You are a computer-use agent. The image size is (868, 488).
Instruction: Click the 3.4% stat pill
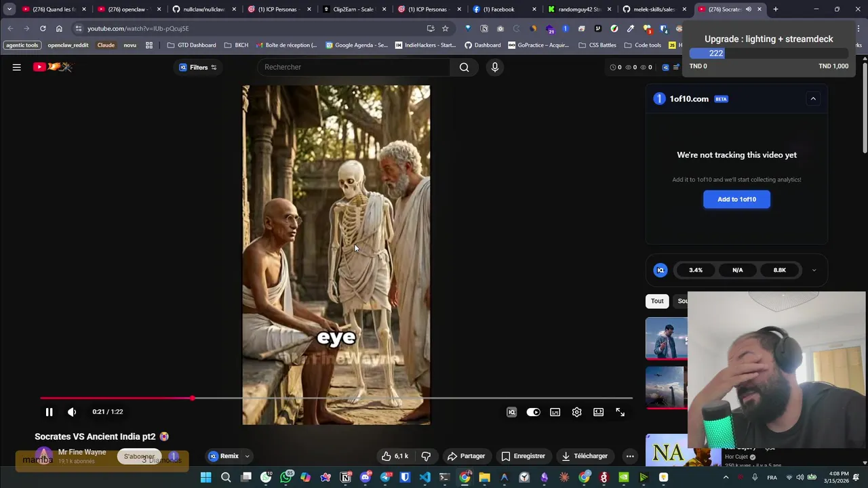[696, 270]
